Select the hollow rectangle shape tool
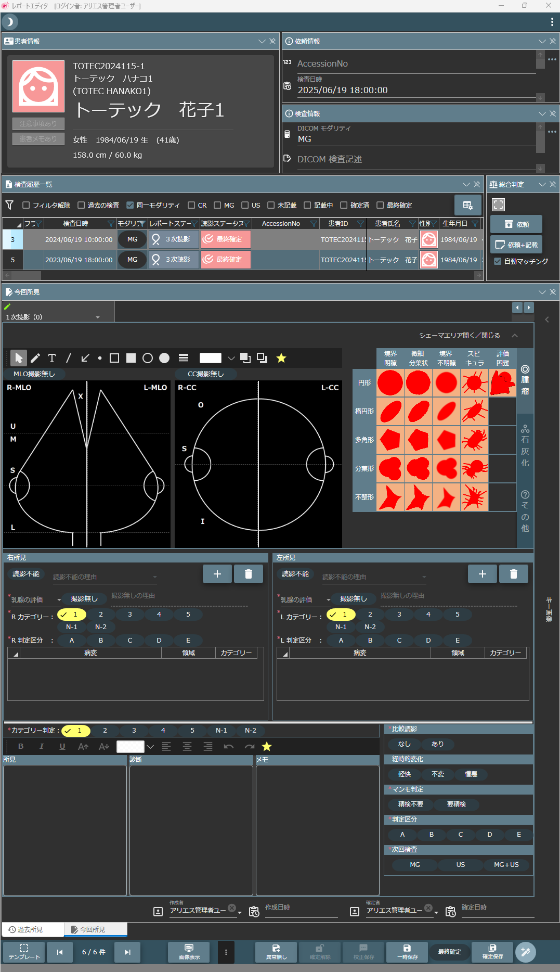The image size is (560, 972). 114,358
